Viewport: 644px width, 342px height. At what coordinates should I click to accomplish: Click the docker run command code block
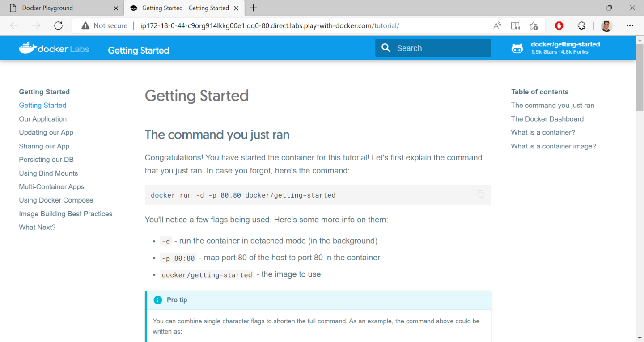pos(318,195)
